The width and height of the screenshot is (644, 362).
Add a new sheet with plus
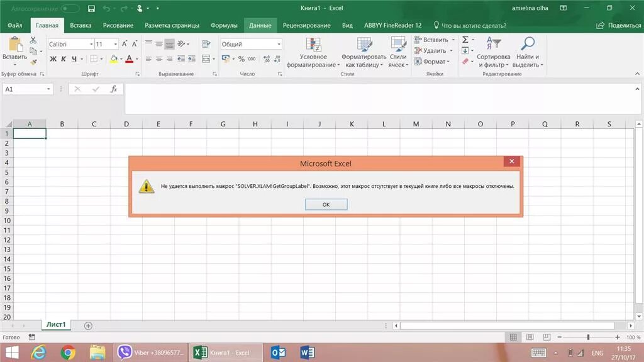point(88,326)
